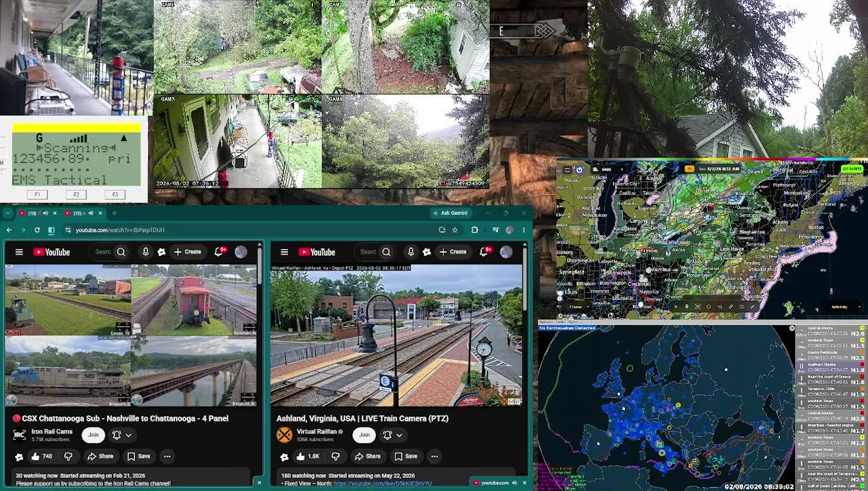Open more actions for CSX Chattanooga video
Image resolution: width=868 pixels, height=491 pixels.
[x=167, y=456]
